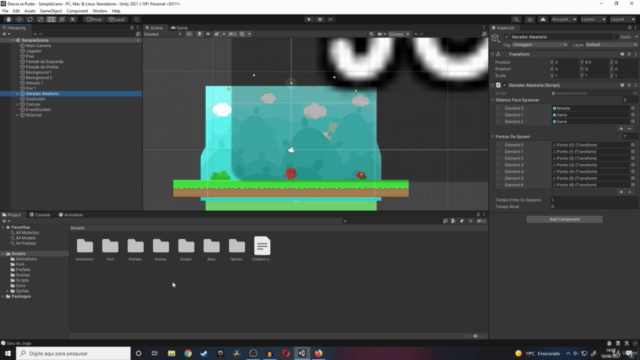
Task: Toggle Local handle rotation button
Action: (117, 19)
